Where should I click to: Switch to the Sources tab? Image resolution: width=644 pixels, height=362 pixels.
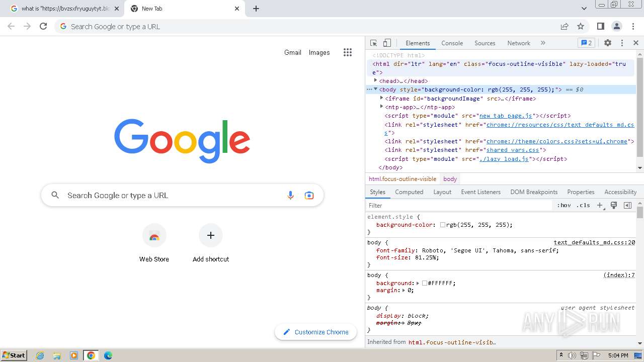click(485, 43)
